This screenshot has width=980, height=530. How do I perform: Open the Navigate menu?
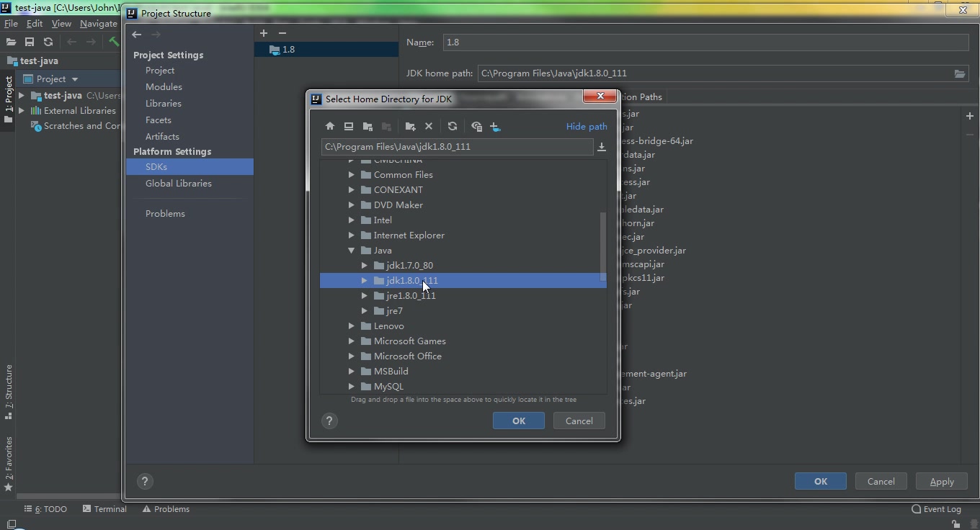point(99,24)
